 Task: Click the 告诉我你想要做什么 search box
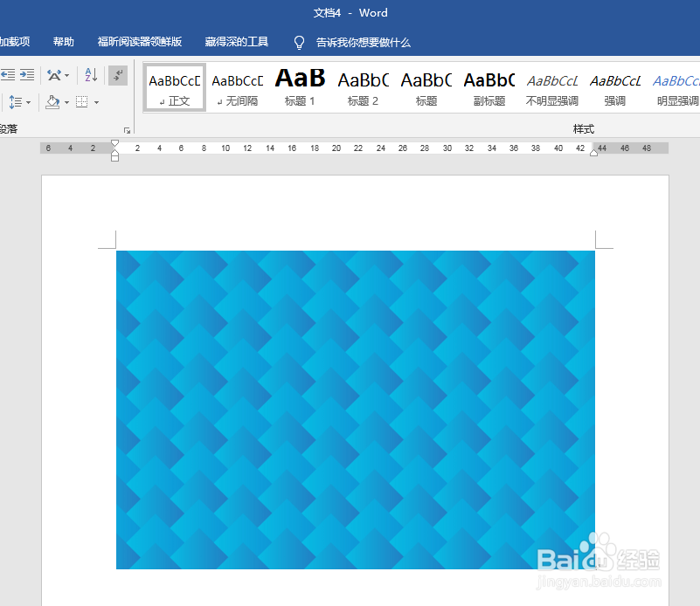coord(363,43)
